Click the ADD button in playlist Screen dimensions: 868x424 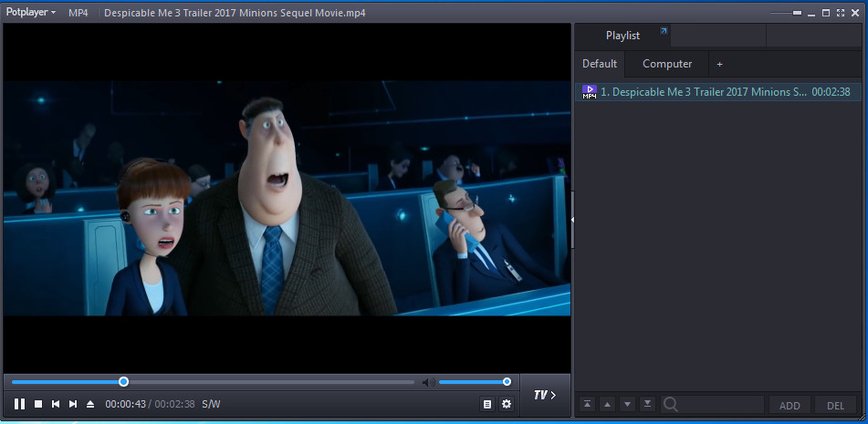(x=790, y=405)
